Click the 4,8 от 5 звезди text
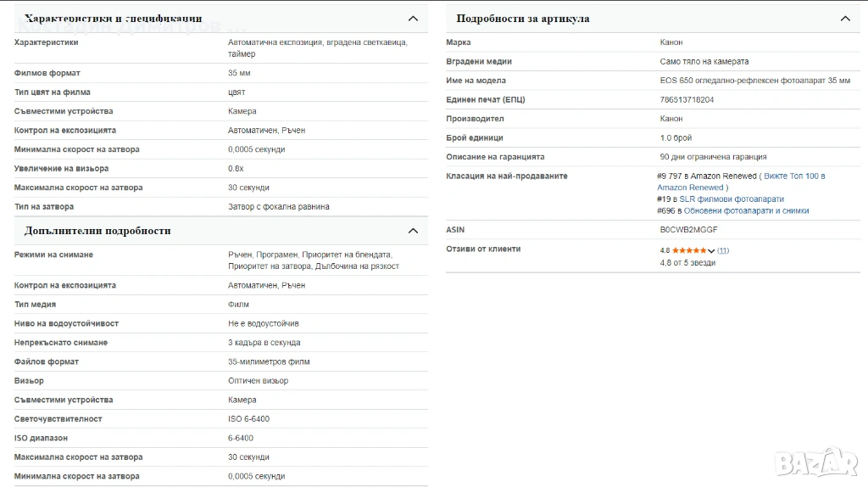 coord(687,263)
